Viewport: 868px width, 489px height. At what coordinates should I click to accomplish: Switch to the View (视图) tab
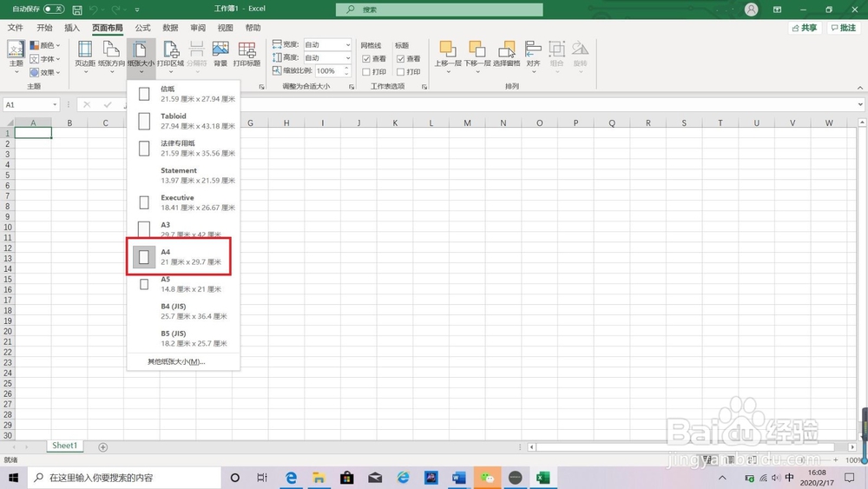pos(226,28)
